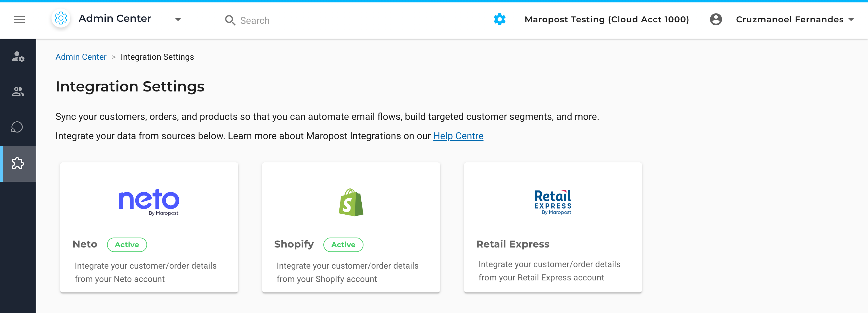Click the Retail Express account description text
The width and height of the screenshot is (868, 313).
(549, 271)
